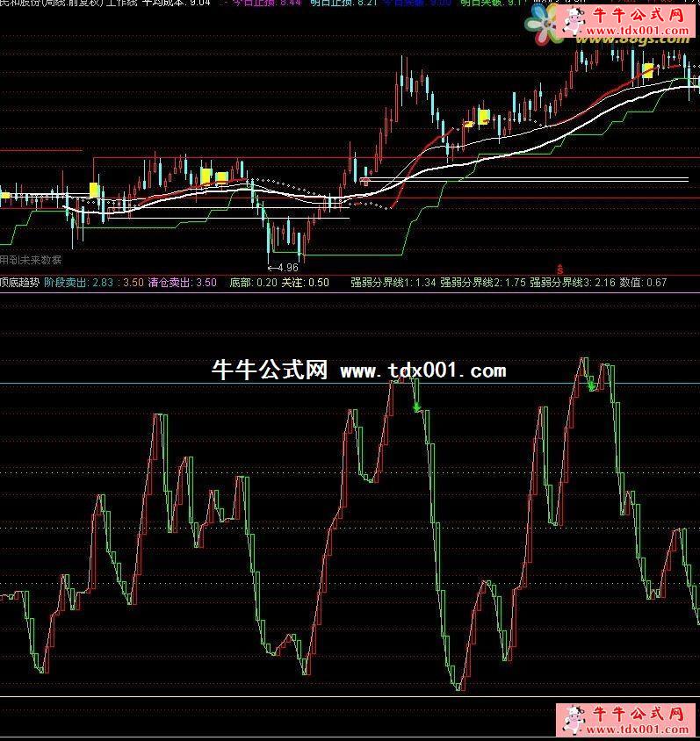Viewport: 700px width, 741px height.
Task: Click the 顶底趋势 indicator name label
Action: [x=18, y=283]
